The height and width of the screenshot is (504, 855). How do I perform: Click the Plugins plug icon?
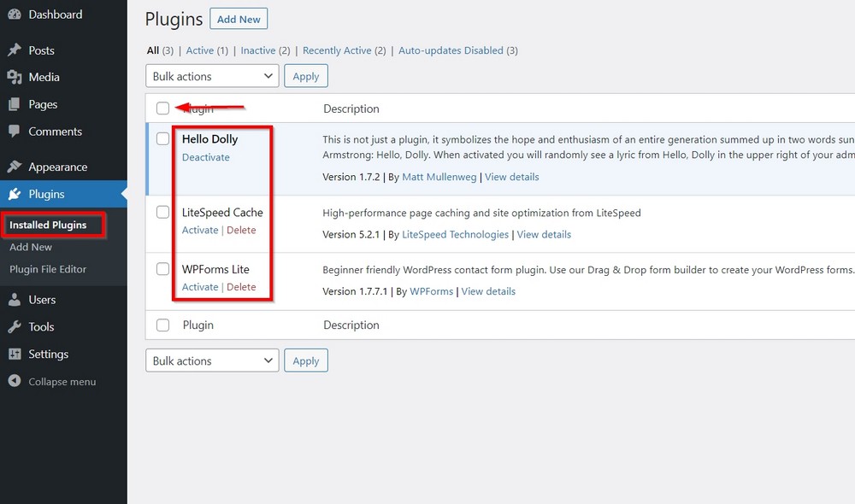pyautogui.click(x=15, y=193)
